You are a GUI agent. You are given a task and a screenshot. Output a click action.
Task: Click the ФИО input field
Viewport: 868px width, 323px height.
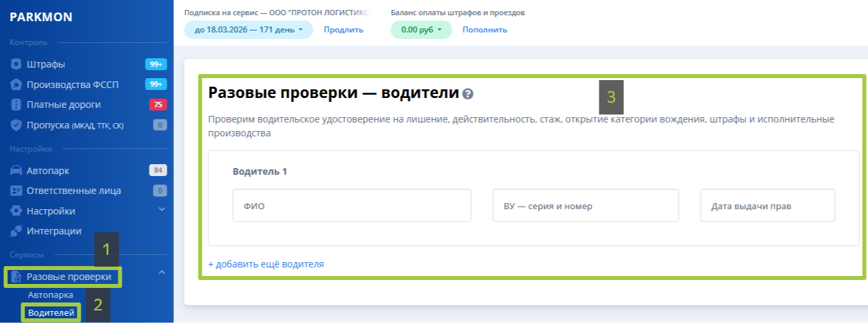pyautogui.click(x=351, y=206)
